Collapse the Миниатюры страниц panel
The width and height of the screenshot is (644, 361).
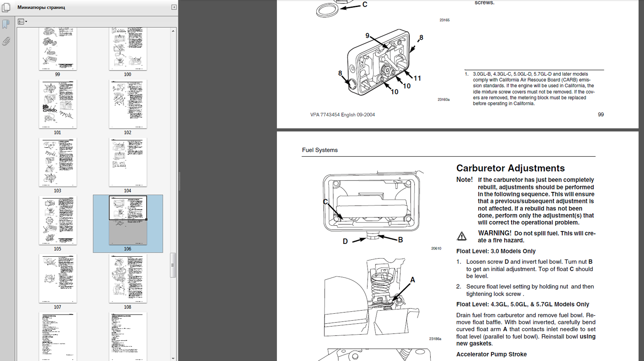[174, 7]
